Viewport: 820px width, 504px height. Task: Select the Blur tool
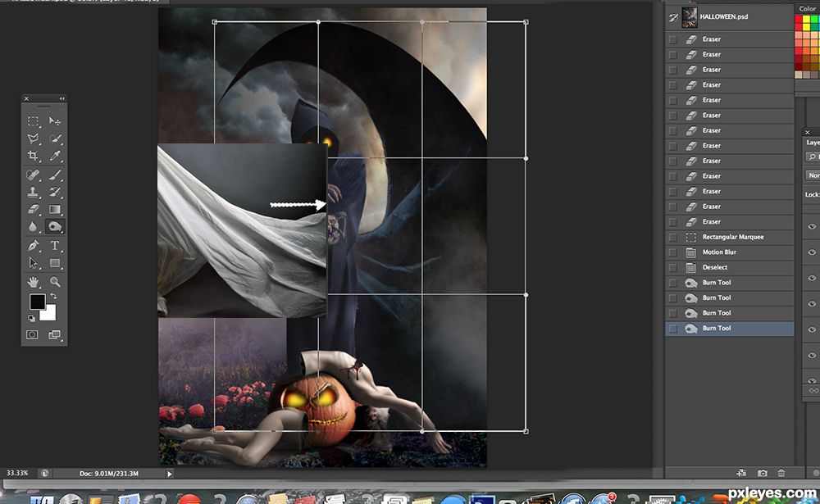pyautogui.click(x=33, y=226)
